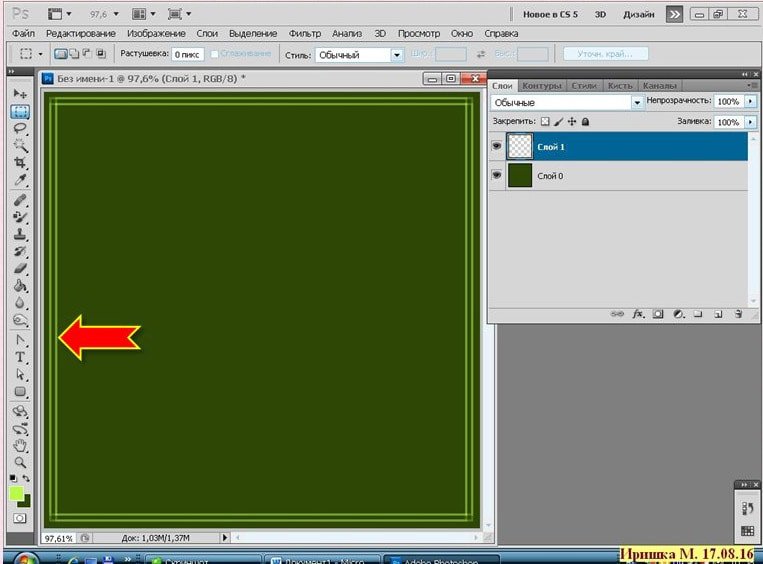Select the Crop tool
The height and width of the screenshot is (564, 763).
click(x=20, y=163)
